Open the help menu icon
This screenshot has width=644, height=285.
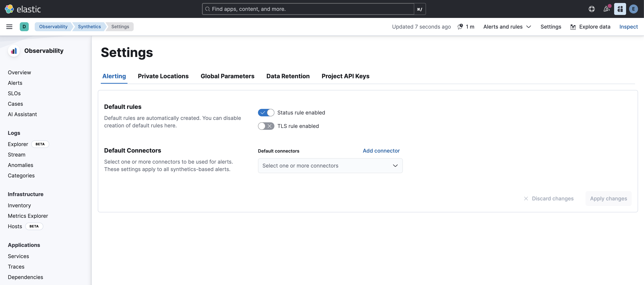point(592,9)
